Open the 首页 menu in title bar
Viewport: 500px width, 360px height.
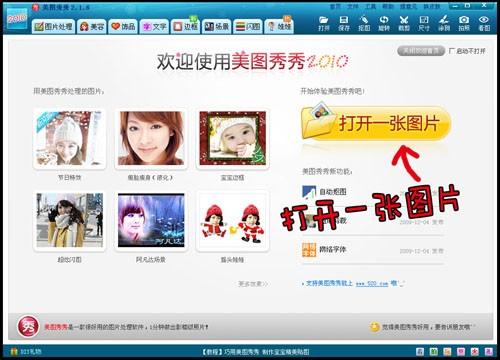tap(335, 7)
